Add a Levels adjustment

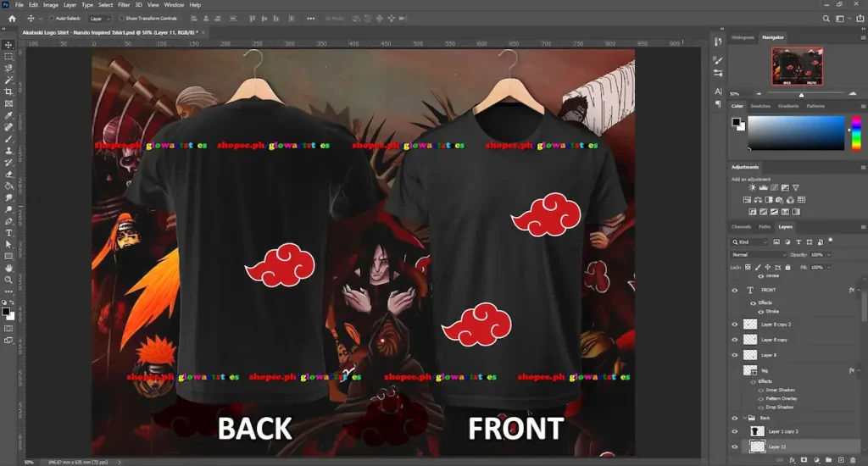(764, 187)
